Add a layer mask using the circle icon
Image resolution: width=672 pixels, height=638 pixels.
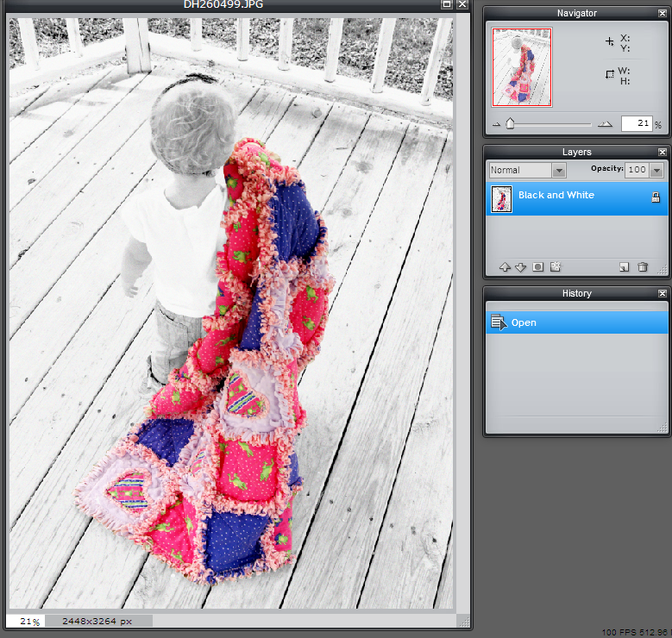[537, 267]
